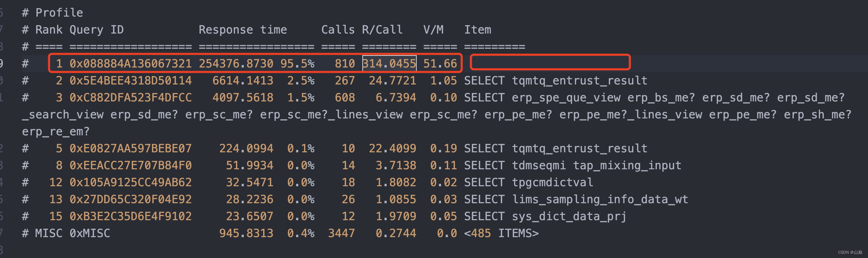Select query ID 0xE0827AA597BEBE07

[131, 148]
